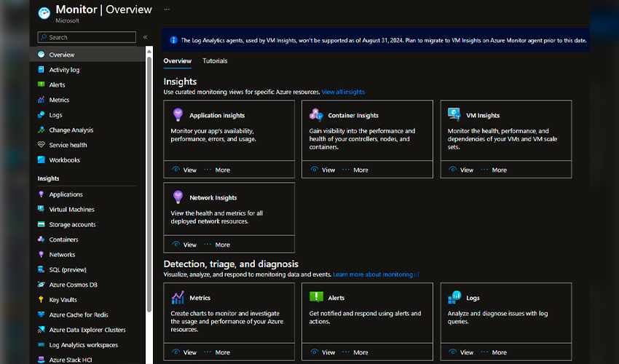Open More options on Alerts card

pyautogui.click(x=355, y=352)
